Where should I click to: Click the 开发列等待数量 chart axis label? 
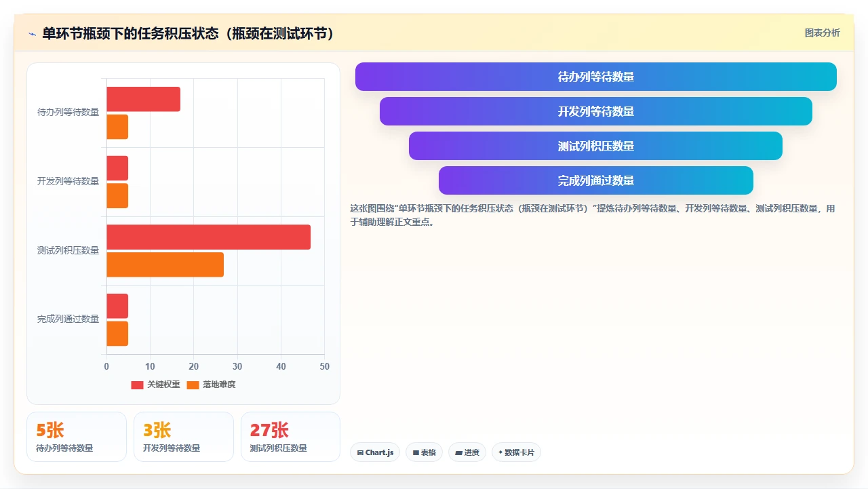68,182
